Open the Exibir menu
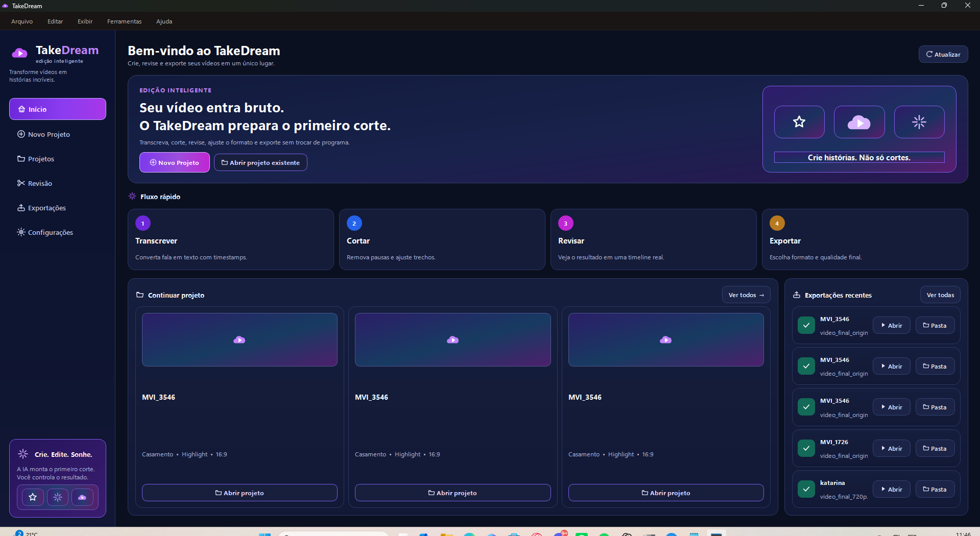Image resolution: width=980 pixels, height=536 pixels. (x=85, y=21)
